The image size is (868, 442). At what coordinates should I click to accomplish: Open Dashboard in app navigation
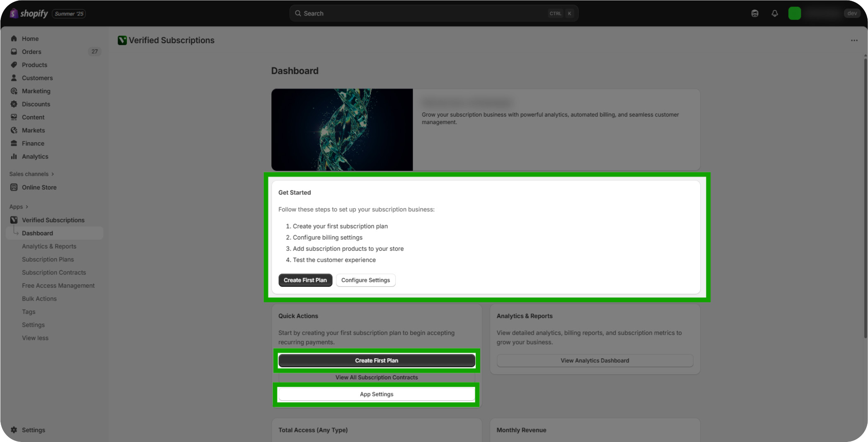54,233
